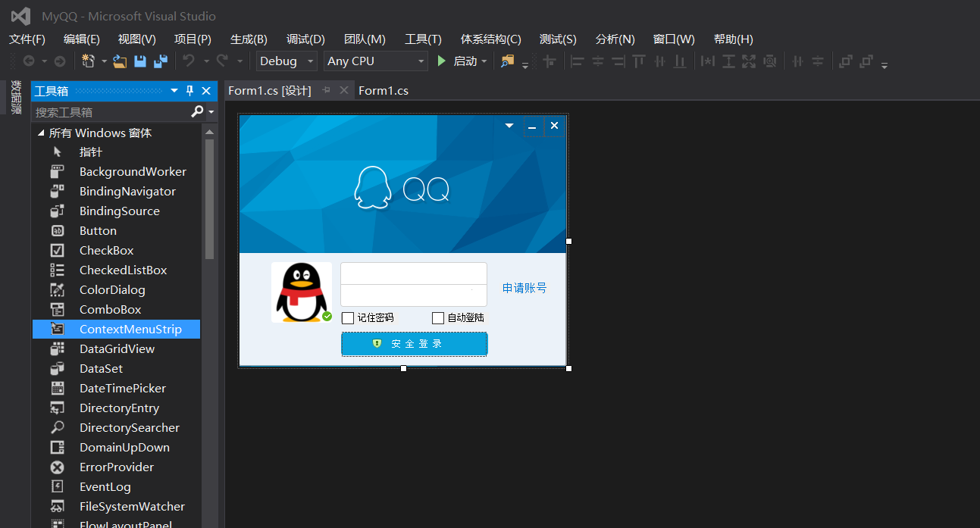This screenshot has height=528, width=980.
Task: Close the Form1.cs [设计] tab
Action: pos(344,90)
